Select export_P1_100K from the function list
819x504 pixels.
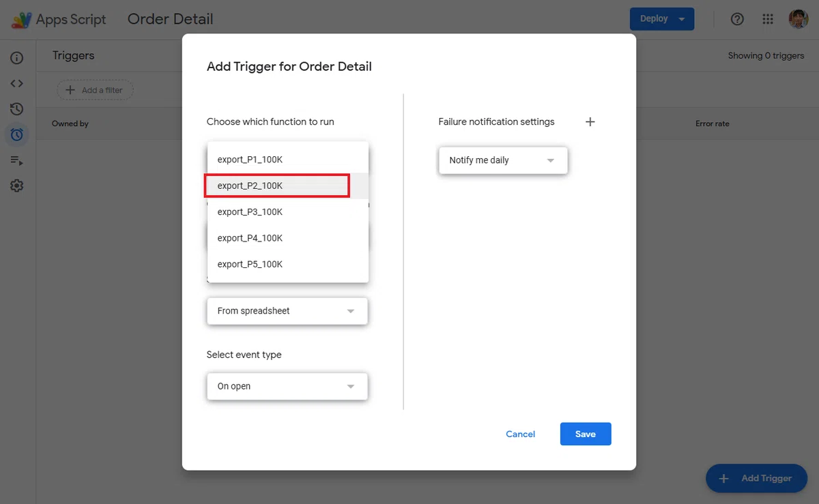click(288, 160)
